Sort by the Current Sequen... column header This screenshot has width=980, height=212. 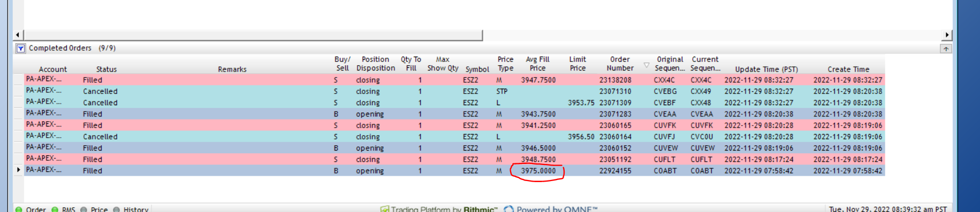point(705,64)
